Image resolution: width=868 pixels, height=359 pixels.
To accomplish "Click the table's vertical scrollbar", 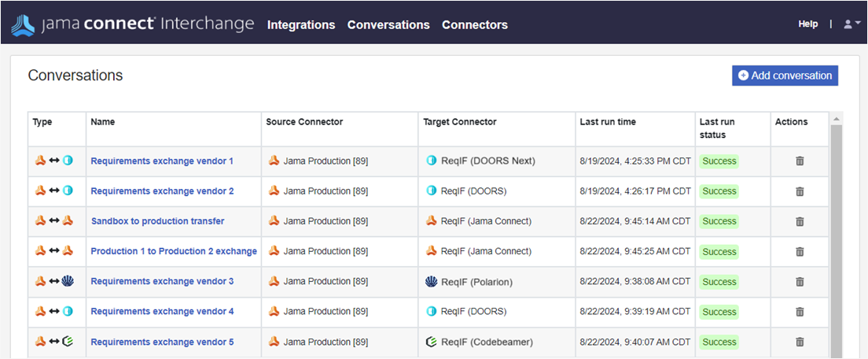I will (837, 236).
